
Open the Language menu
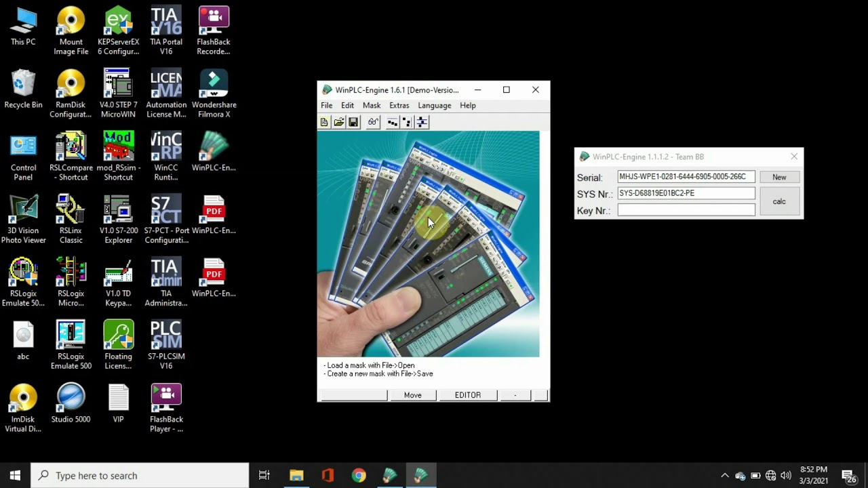tap(435, 106)
